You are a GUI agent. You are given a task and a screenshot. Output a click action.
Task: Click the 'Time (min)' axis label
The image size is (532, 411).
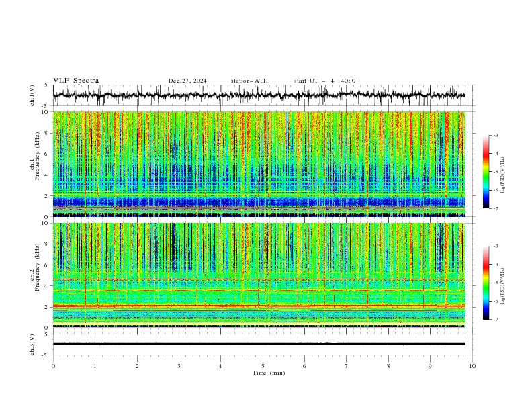pyautogui.click(x=269, y=373)
